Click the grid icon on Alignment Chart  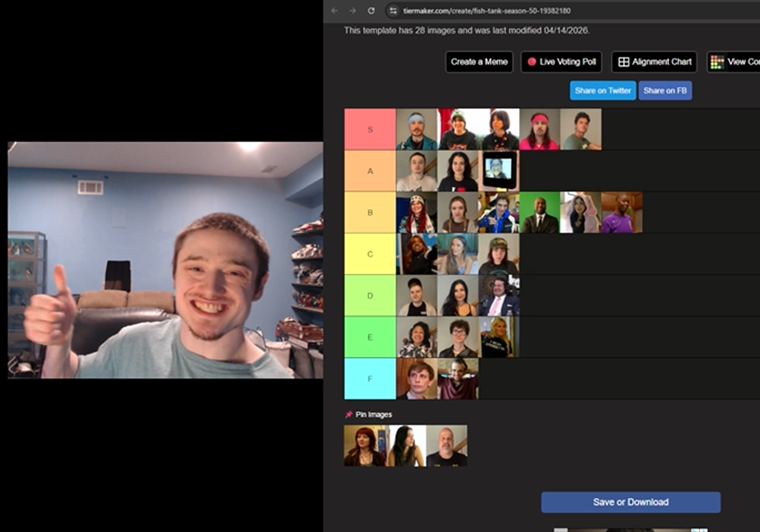(x=624, y=62)
